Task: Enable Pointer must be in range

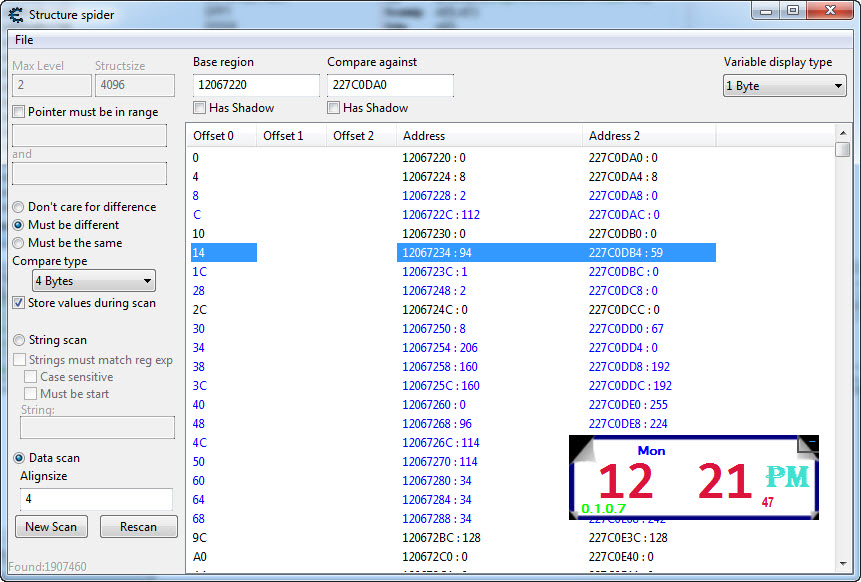Action: tap(17, 111)
